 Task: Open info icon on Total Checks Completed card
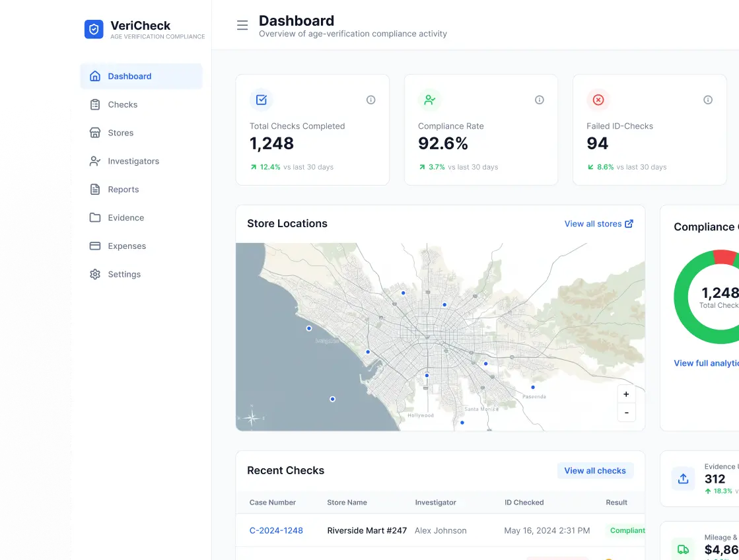(371, 100)
